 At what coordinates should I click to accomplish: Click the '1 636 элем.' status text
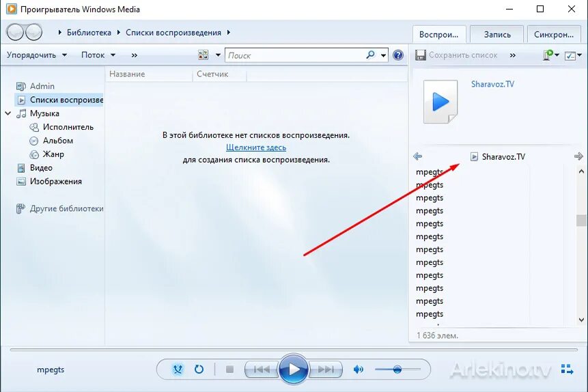[437, 335]
